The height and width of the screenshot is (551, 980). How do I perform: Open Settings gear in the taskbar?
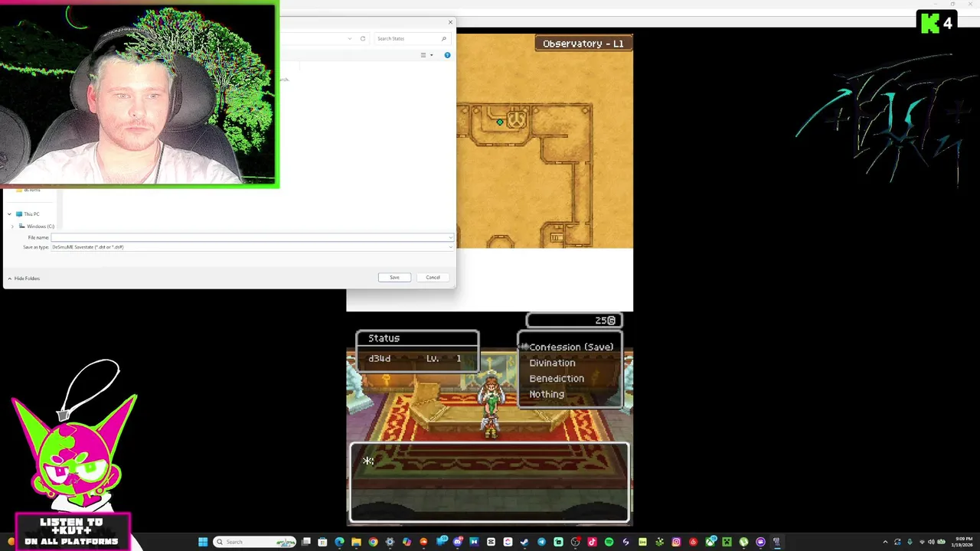390,542
